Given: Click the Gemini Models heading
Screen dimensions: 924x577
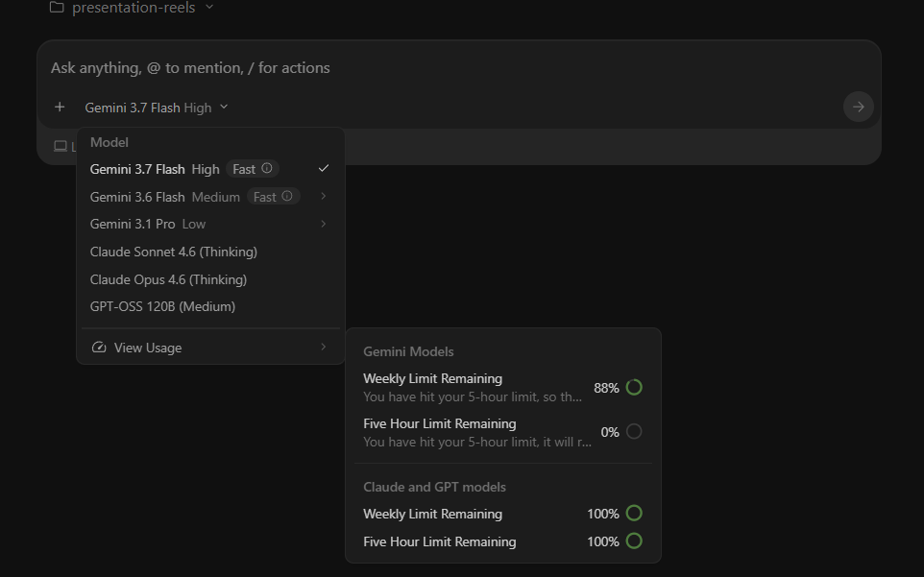Looking at the screenshot, I should click(408, 351).
